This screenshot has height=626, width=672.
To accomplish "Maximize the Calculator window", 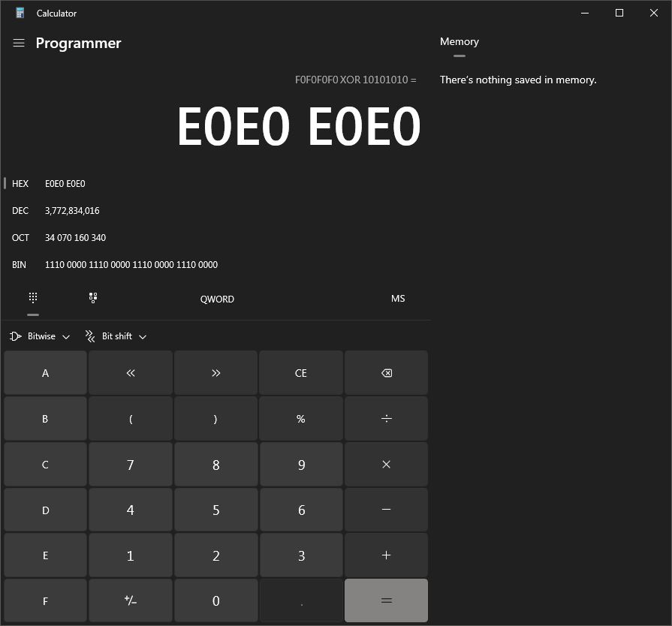I will (619, 13).
